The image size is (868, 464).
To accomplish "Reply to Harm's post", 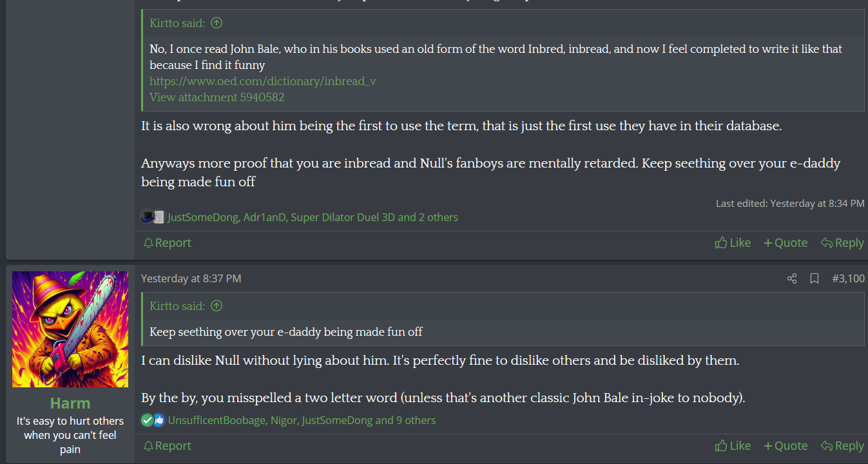I will (x=842, y=445).
